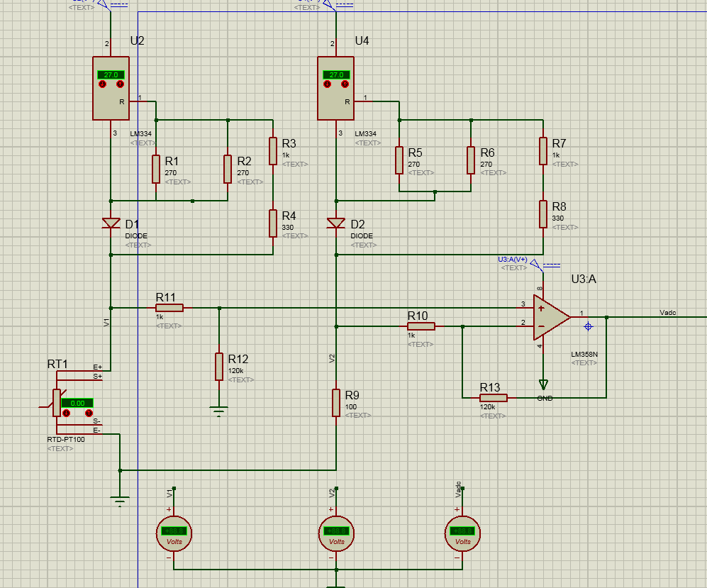Image resolution: width=707 pixels, height=588 pixels.
Task: Select the R11 1k resistor
Action: [x=169, y=308]
